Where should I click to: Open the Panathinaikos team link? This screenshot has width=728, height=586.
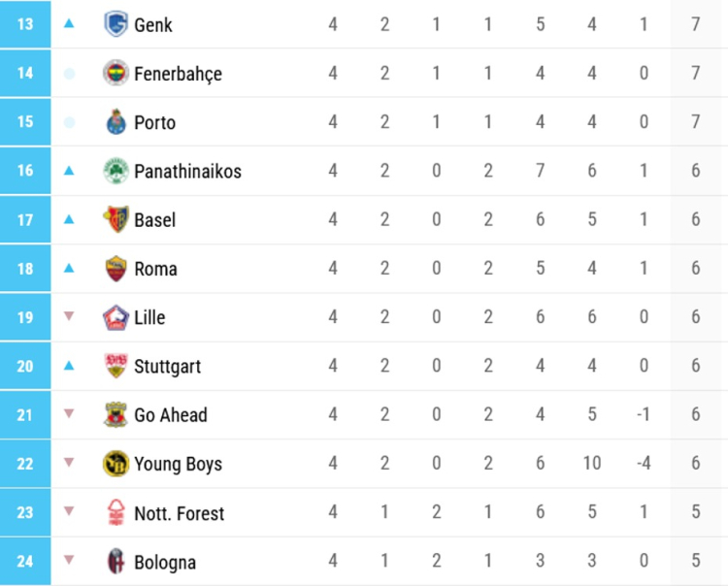point(187,171)
